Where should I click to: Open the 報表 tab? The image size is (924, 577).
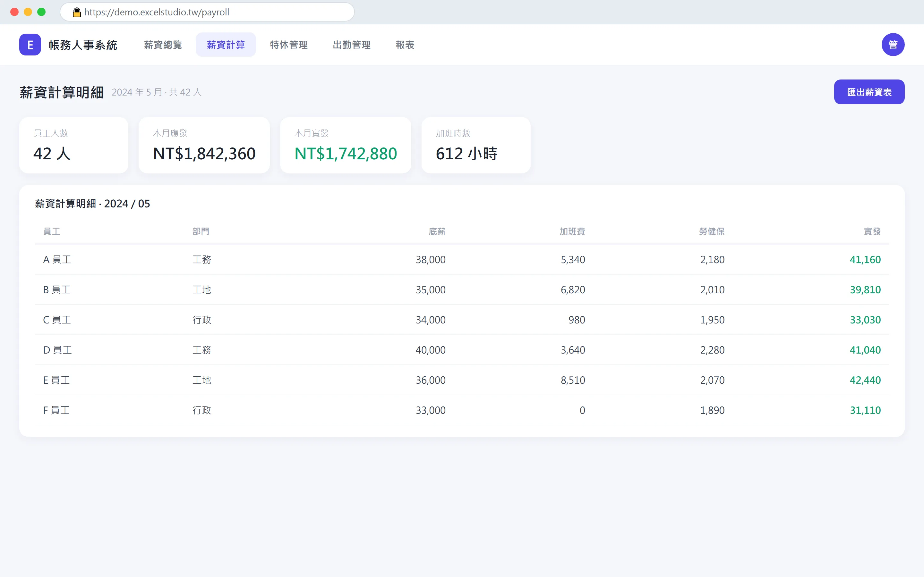click(x=405, y=45)
